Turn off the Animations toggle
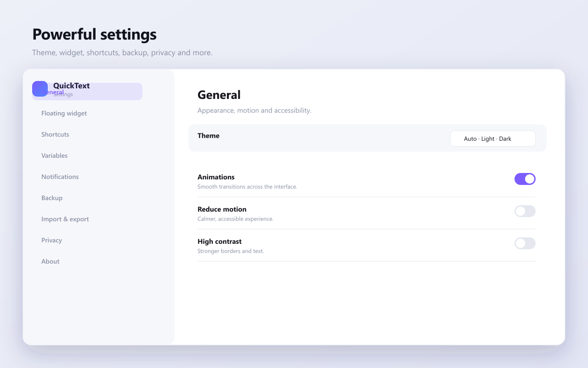The image size is (588, 368). pyautogui.click(x=525, y=179)
